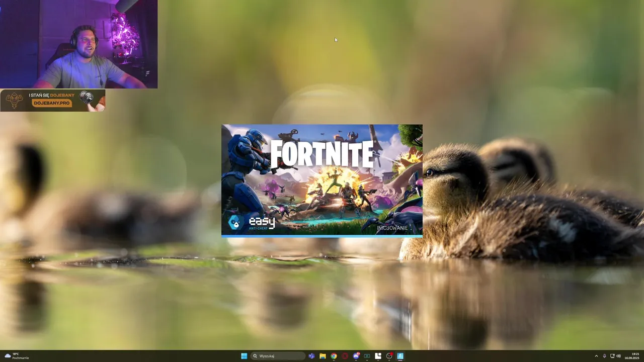Open the white square app taskbar icon
The height and width of the screenshot is (362, 644).
378,356
